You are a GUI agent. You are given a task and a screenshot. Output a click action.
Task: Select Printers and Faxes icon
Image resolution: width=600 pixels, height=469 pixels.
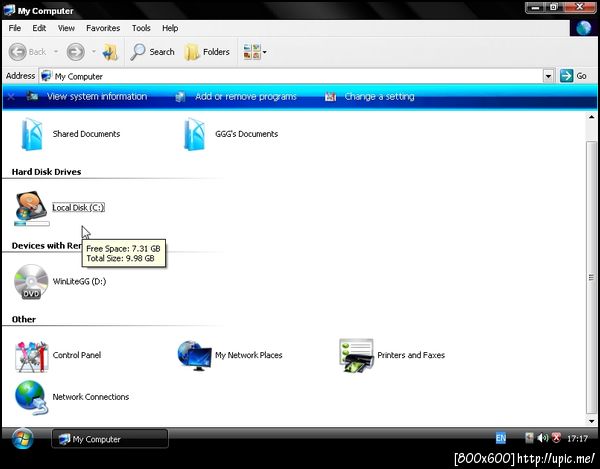tap(356, 355)
